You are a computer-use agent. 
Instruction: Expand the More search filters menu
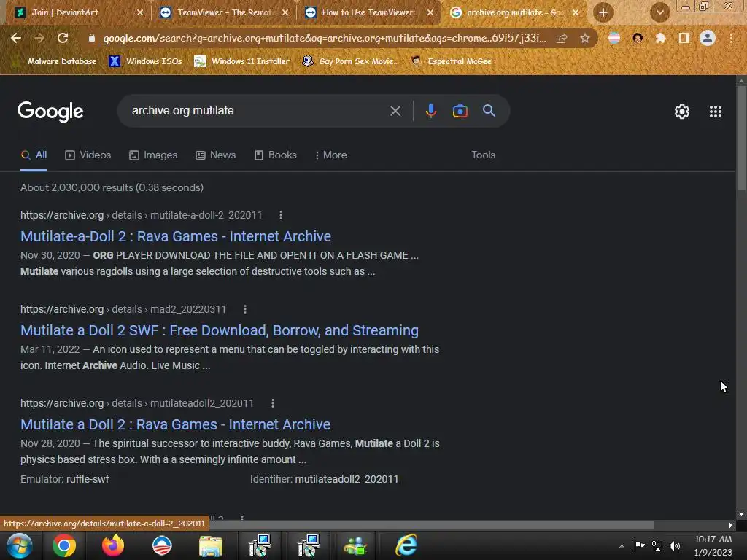(330, 155)
